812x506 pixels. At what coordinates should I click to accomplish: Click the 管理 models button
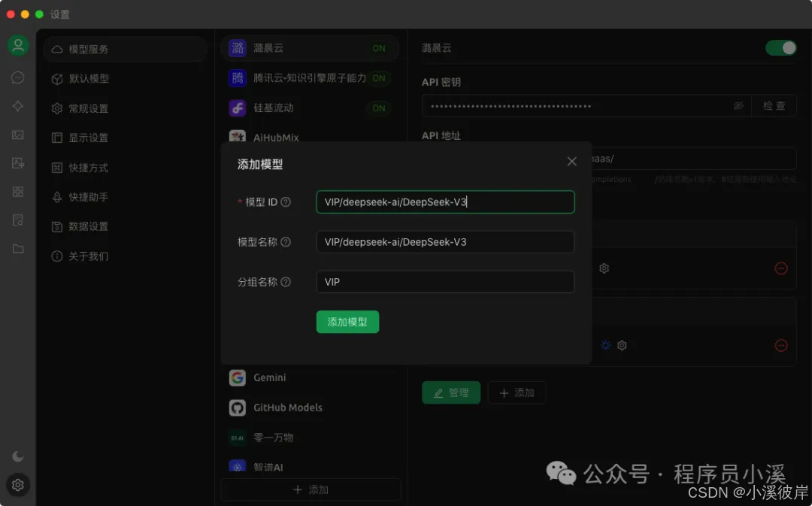tap(451, 392)
